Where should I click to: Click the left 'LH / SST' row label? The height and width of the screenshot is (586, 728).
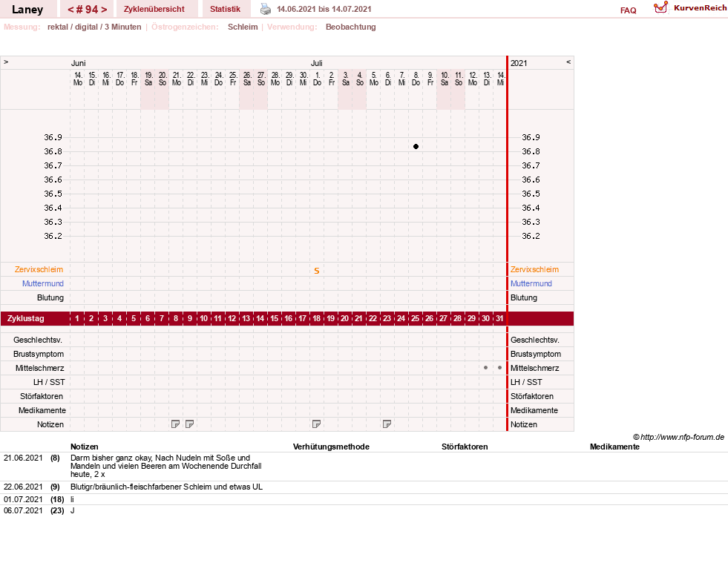[x=49, y=382]
